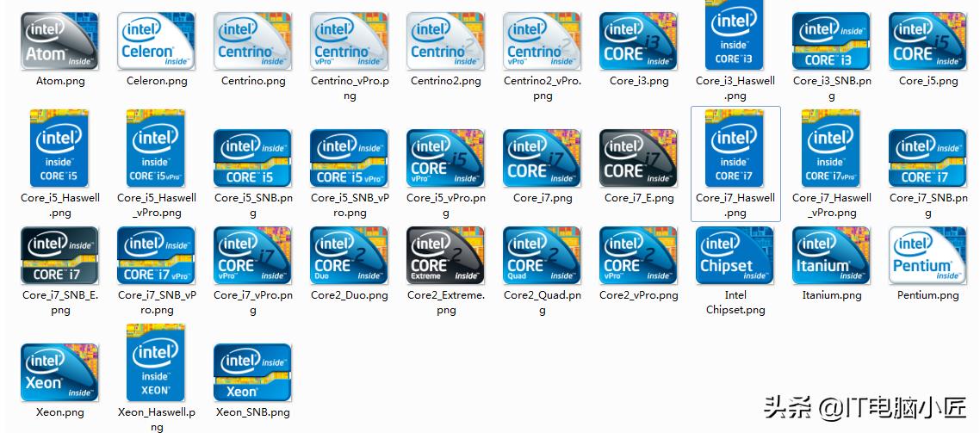This screenshot has width=980, height=433.
Task: Select the tall Xeon_Haswell.png icon
Action: (156, 362)
